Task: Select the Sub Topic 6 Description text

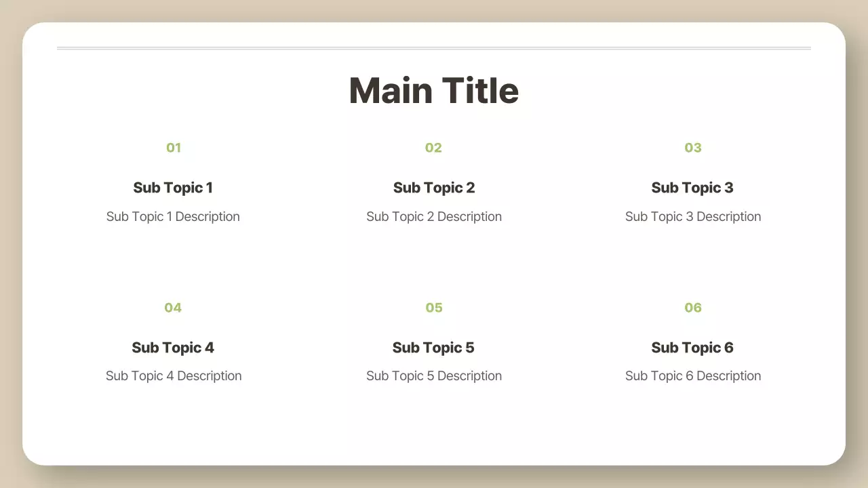Action: [693, 376]
